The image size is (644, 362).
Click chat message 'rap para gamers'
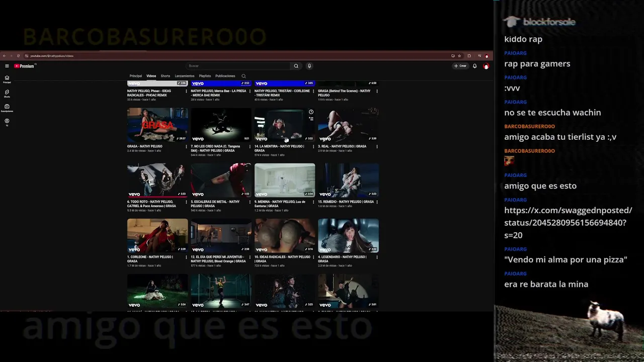pyautogui.click(x=537, y=64)
